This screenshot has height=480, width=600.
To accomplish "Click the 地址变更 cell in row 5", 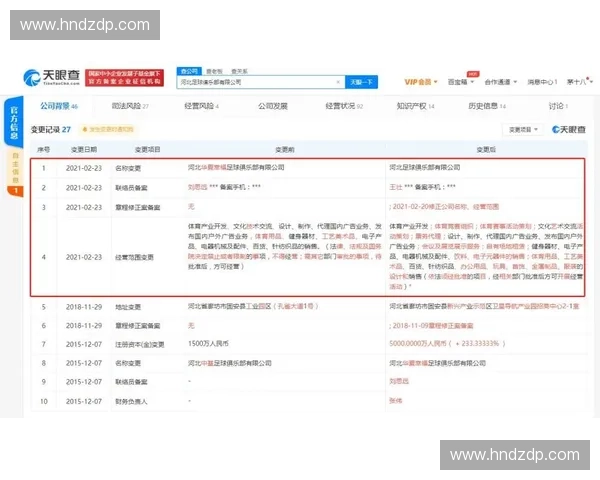I will click(128, 307).
